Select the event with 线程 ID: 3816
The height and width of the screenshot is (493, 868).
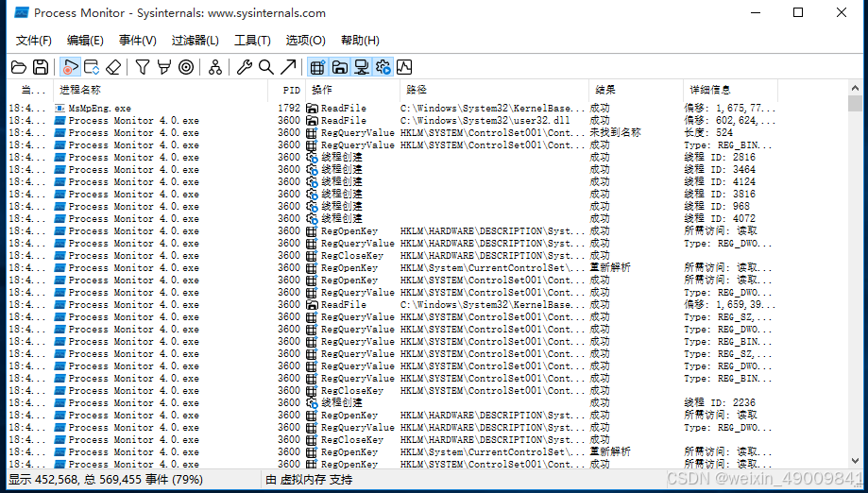pyautogui.click(x=392, y=195)
